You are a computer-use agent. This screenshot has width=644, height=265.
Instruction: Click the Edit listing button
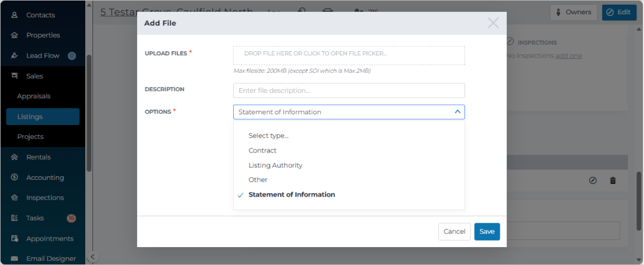[x=619, y=13]
